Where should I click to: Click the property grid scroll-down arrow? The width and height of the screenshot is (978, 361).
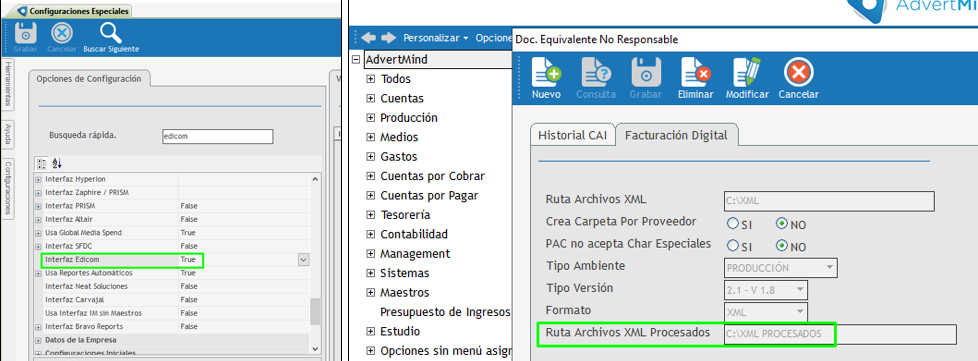(x=315, y=349)
